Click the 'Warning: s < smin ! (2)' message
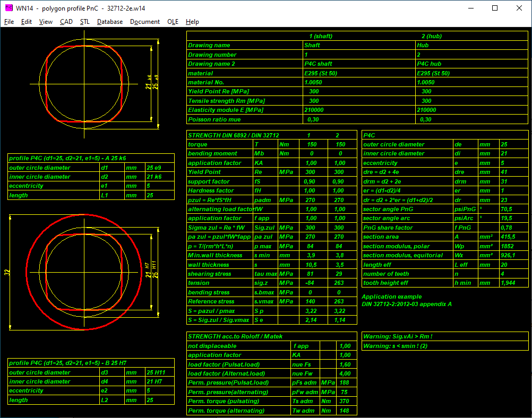This screenshot has width=532, height=418. click(394, 346)
